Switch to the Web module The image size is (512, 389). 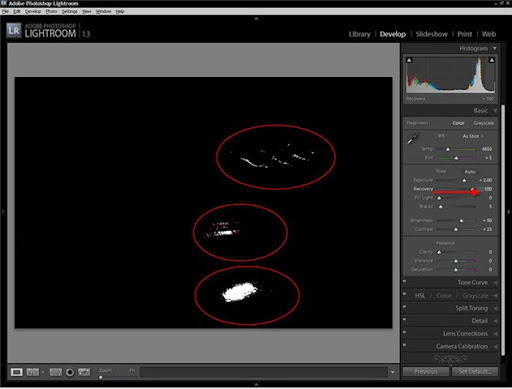click(489, 34)
